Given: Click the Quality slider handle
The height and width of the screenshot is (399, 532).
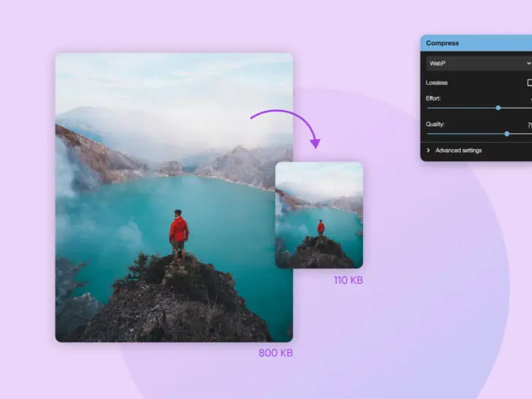Looking at the screenshot, I should 506,134.
